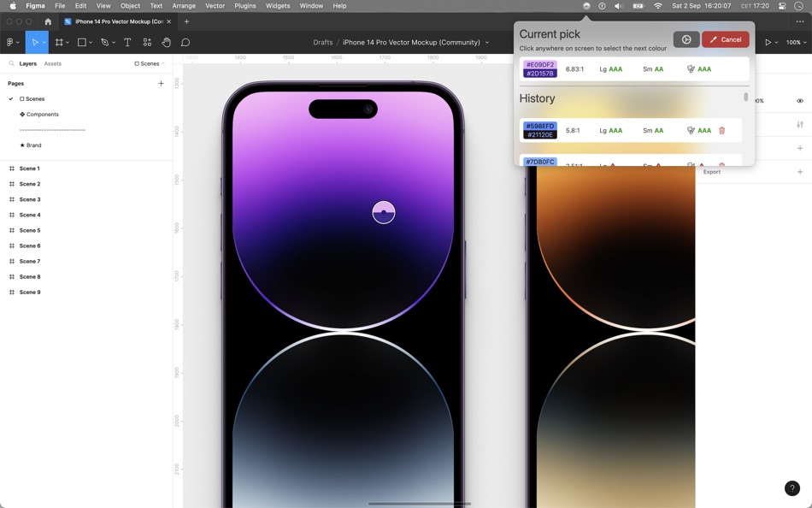Open the adjust settings sliders icon
Screen dimensions: 812x508
(799, 124)
